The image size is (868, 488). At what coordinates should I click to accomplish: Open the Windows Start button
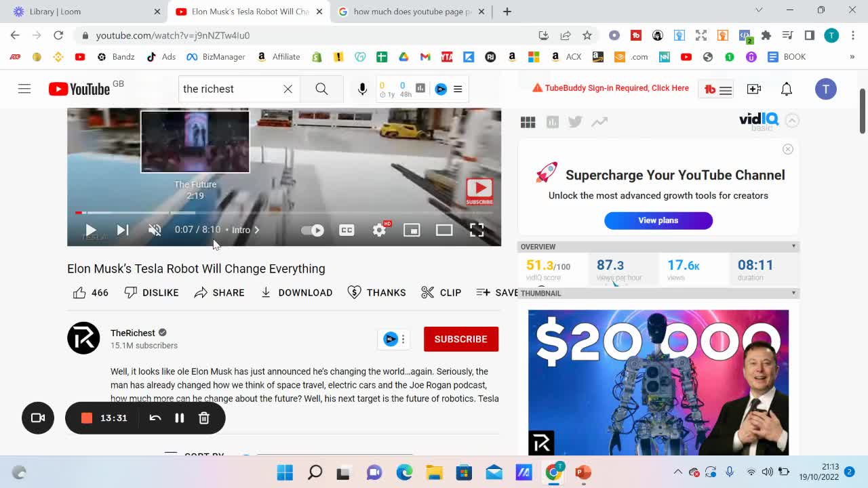[x=285, y=472]
